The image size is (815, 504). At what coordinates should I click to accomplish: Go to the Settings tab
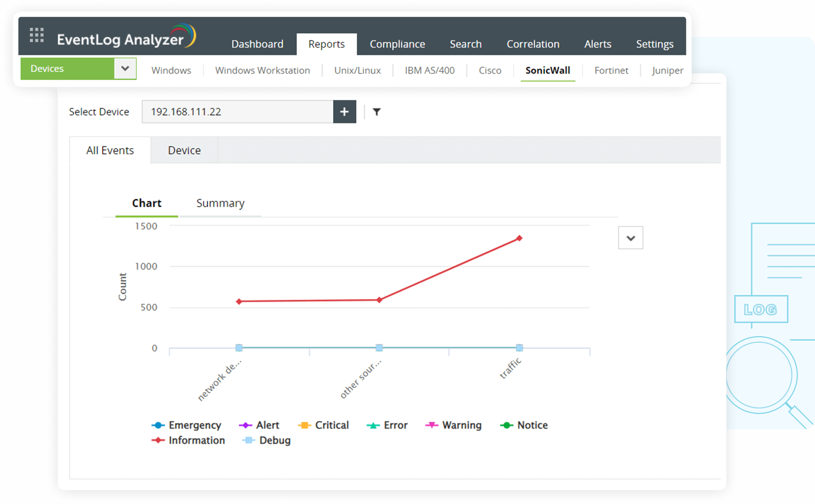point(655,44)
